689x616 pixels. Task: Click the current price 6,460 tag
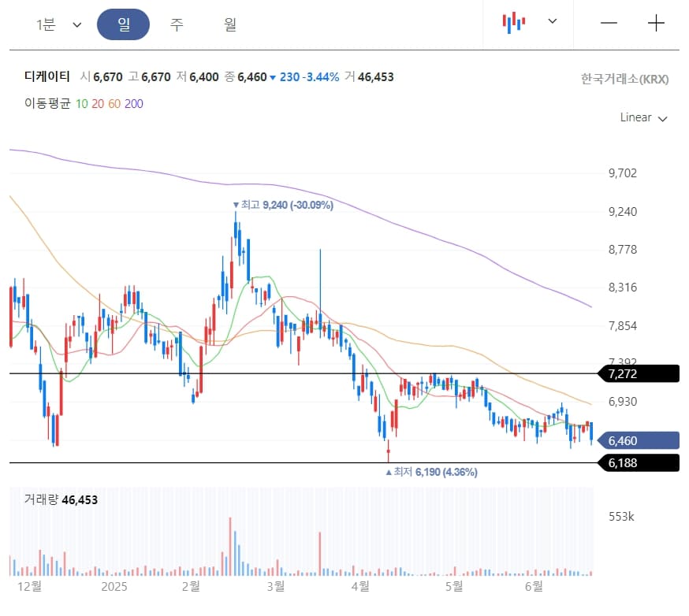(x=639, y=441)
